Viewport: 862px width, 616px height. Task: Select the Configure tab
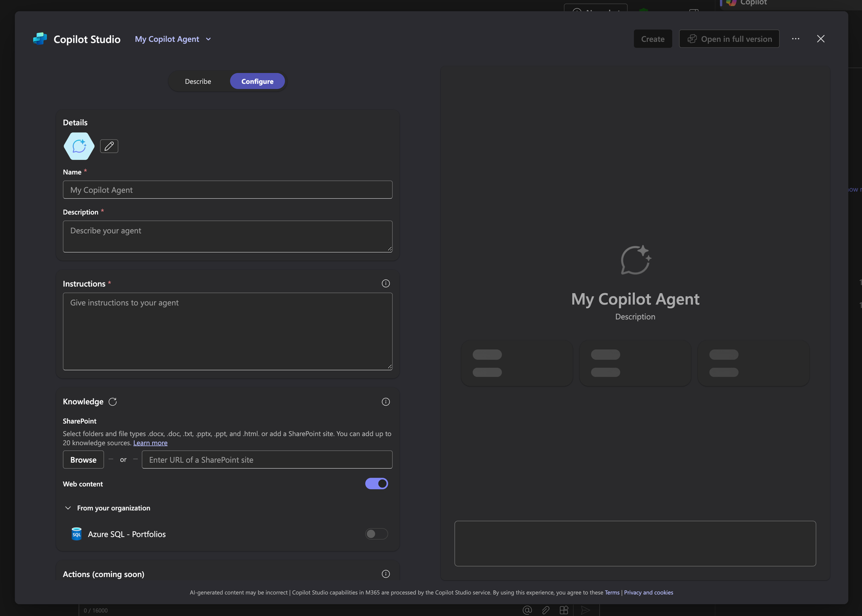pos(257,81)
